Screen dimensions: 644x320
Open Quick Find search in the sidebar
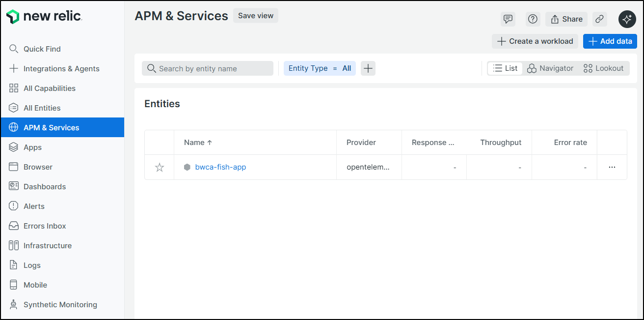tap(42, 49)
